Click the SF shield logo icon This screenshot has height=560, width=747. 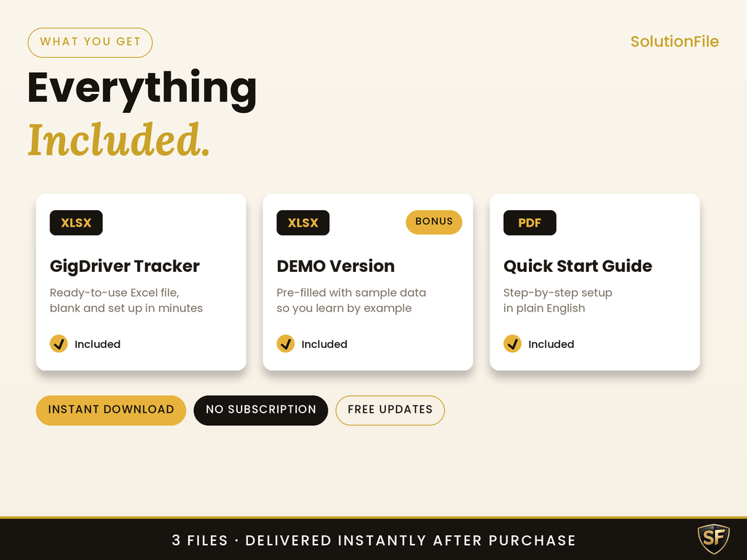713,539
